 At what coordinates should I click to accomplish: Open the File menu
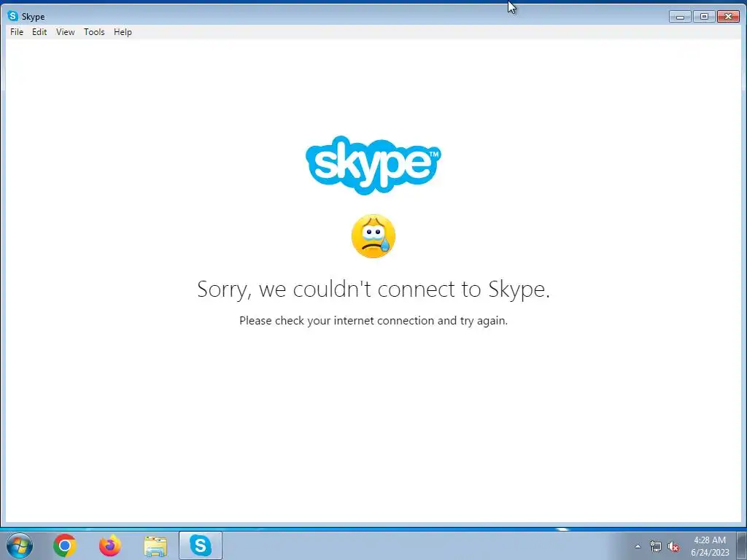pos(17,32)
